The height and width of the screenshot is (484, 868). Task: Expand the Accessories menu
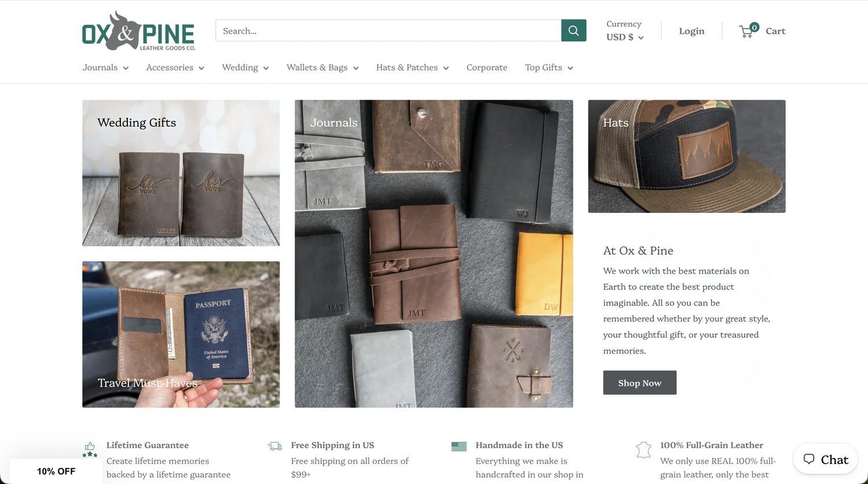click(175, 68)
